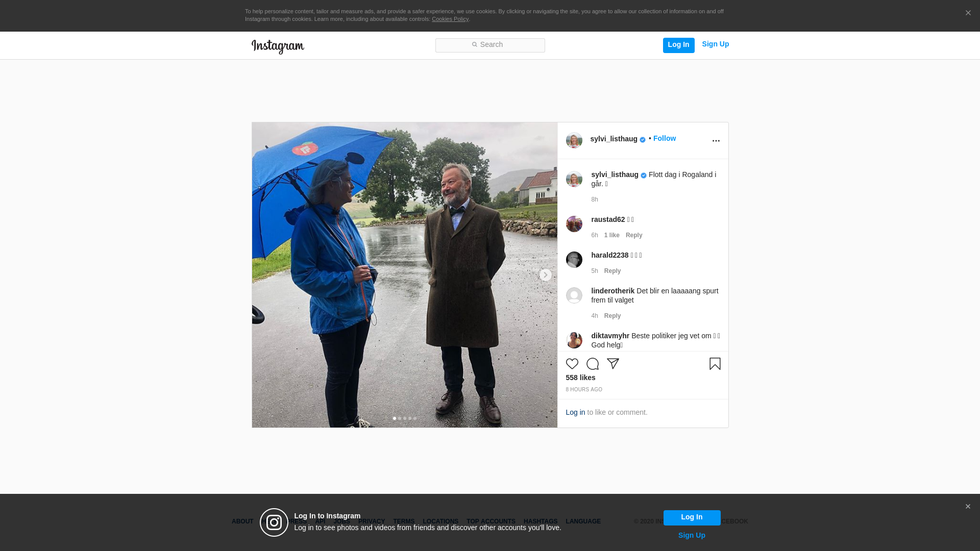Image resolution: width=980 pixels, height=551 pixels.
Task: Open raustad62 profile name
Action: click(x=608, y=219)
